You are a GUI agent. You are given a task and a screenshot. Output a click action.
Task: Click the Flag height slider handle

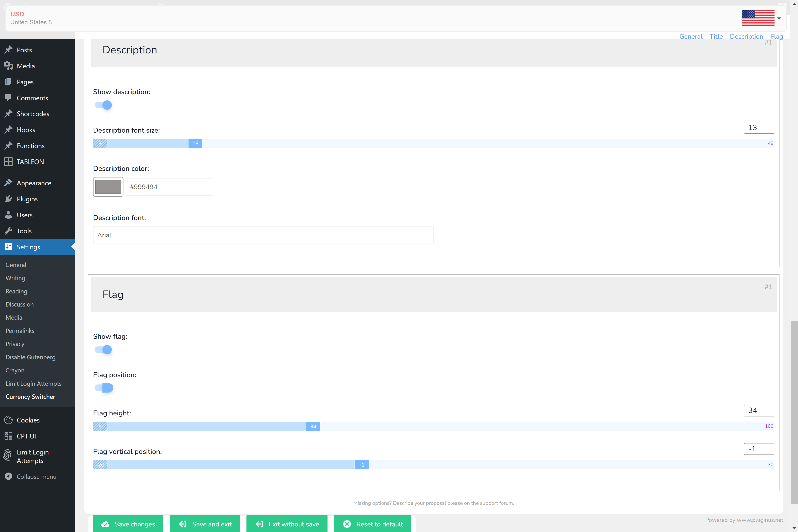[313, 426]
